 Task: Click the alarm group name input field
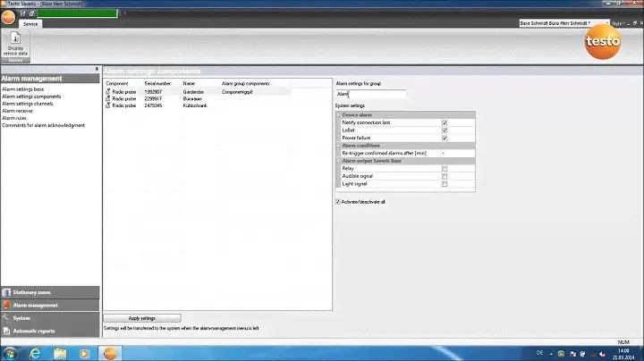(370, 94)
